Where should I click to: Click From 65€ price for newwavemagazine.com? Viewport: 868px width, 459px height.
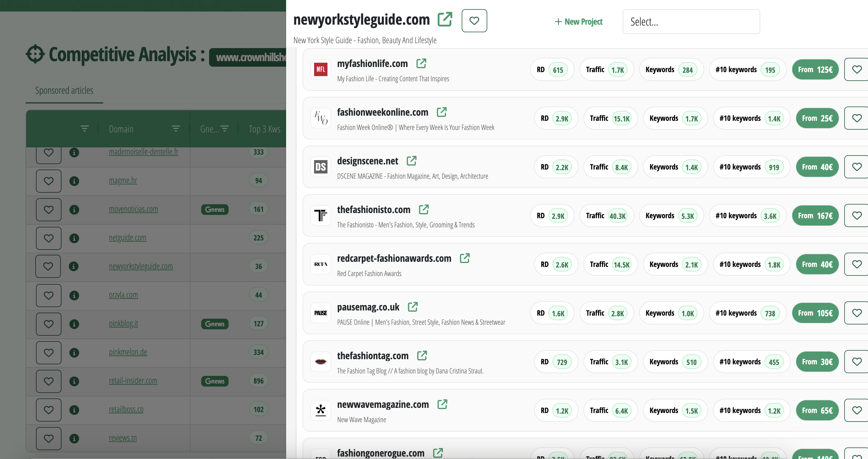click(x=817, y=411)
